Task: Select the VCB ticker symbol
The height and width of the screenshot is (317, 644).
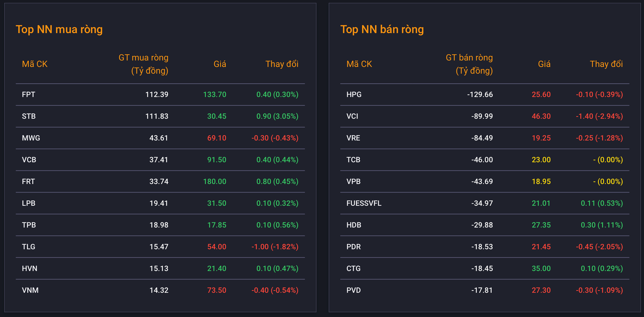Action: 29,160
